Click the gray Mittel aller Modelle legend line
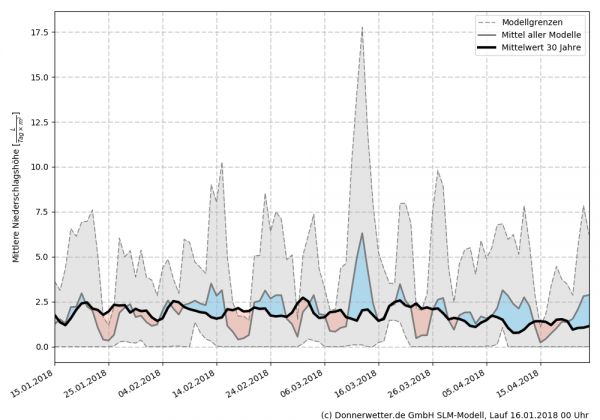This screenshot has width=600, height=420. tap(488, 35)
